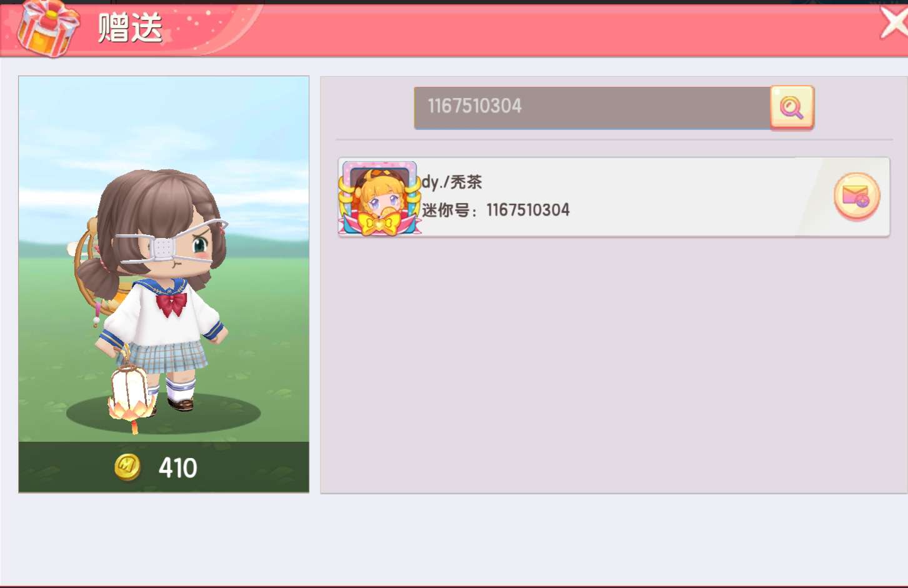908x588 pixels.
Task: Click the 赠送 header title
Action: [x=130, y=28]
